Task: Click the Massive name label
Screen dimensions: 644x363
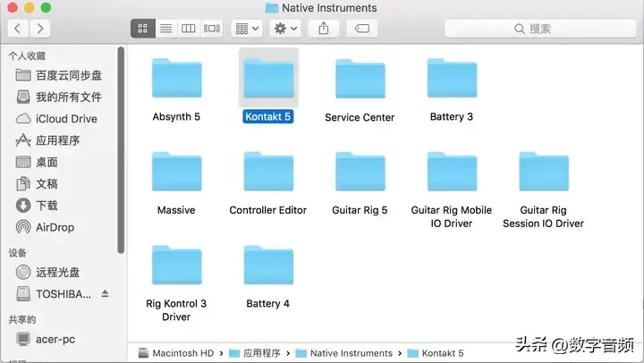Action: [x=176, y=210]
